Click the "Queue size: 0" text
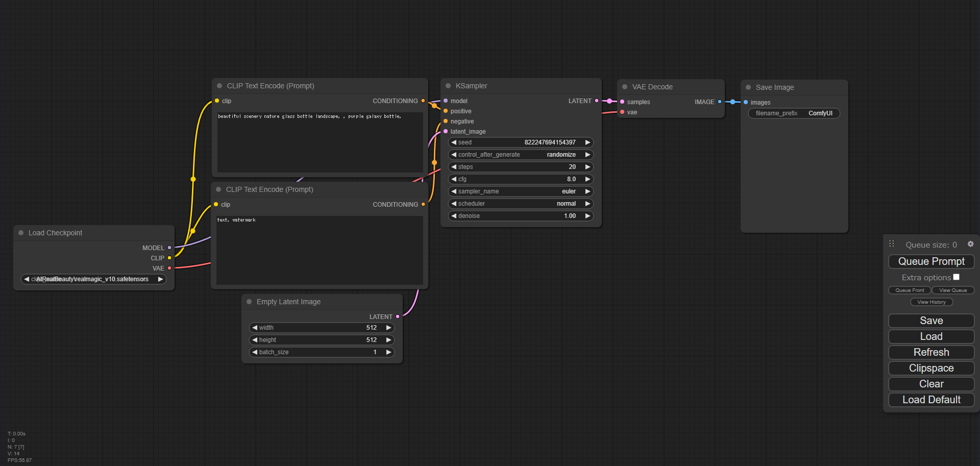Screen dimensions: 980x466 point(931,245)
